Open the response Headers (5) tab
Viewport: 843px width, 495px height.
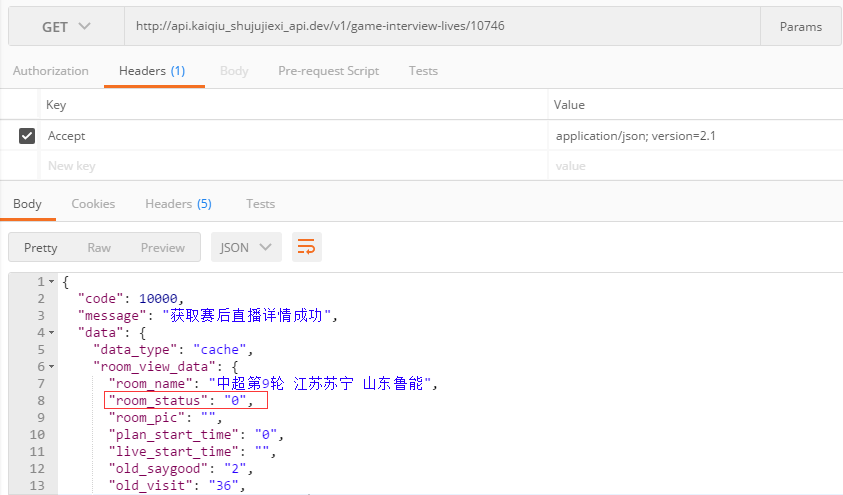(x=178, y=204)
